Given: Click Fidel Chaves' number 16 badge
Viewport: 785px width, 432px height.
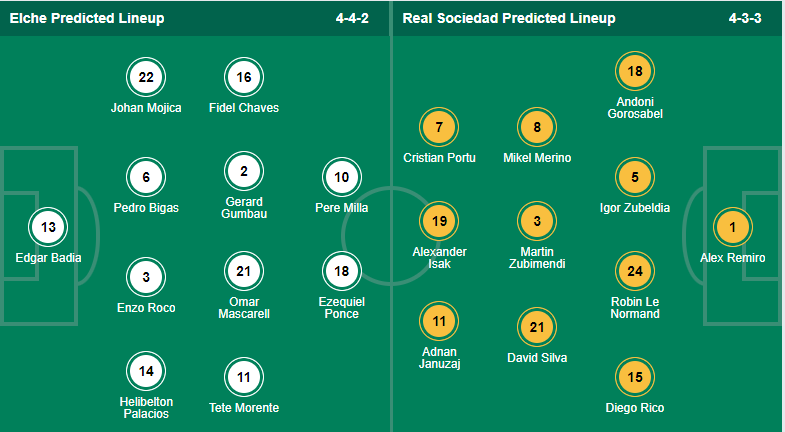Looking at the screenshot, I should point(244,77).
